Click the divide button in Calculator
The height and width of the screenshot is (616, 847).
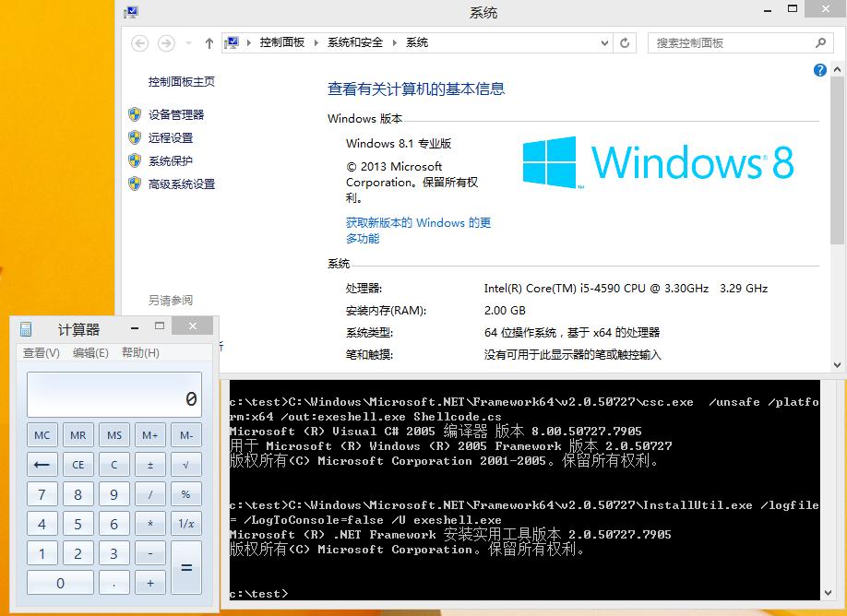(x=150, y=494)
